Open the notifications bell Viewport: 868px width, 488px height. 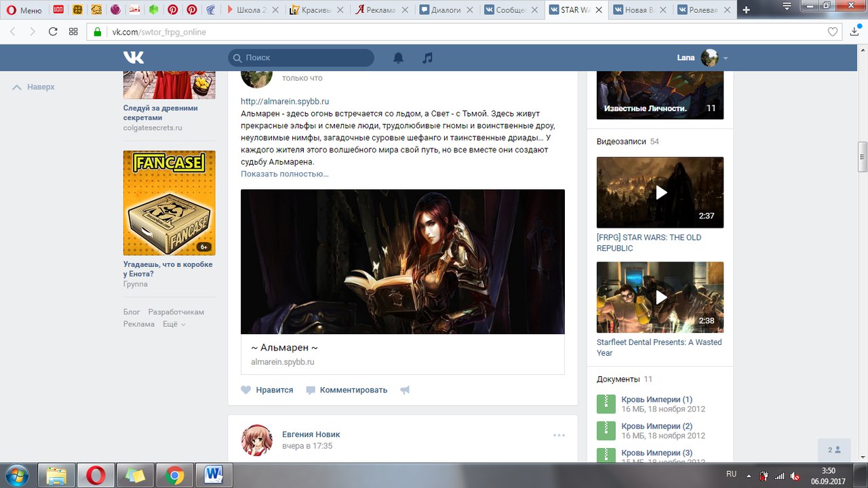click(398, 58)
